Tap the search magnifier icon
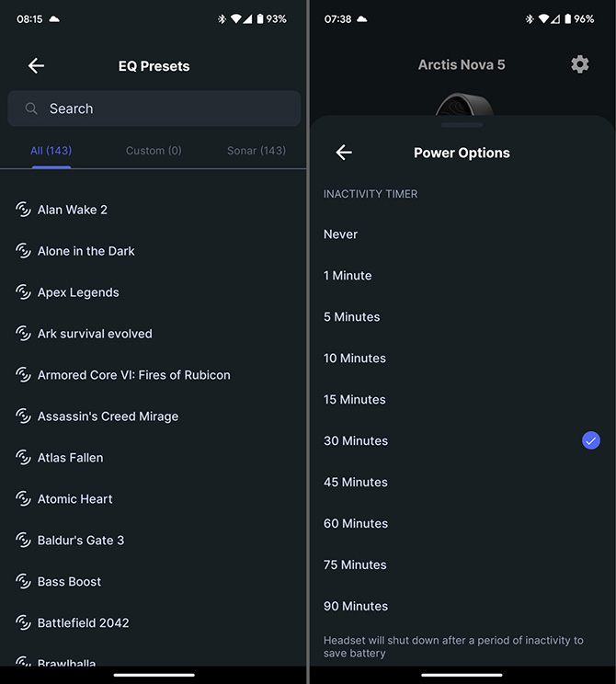The image size is (616, 684). point(31,108)
